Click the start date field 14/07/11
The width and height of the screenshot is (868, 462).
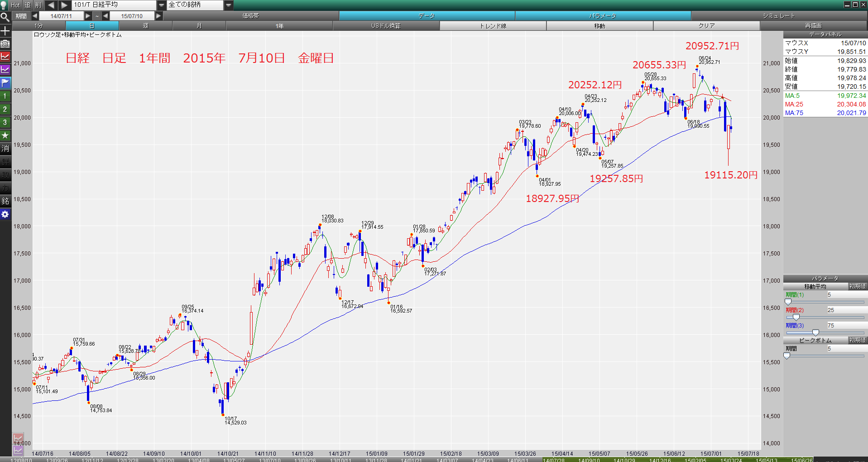tap(61, 16)
